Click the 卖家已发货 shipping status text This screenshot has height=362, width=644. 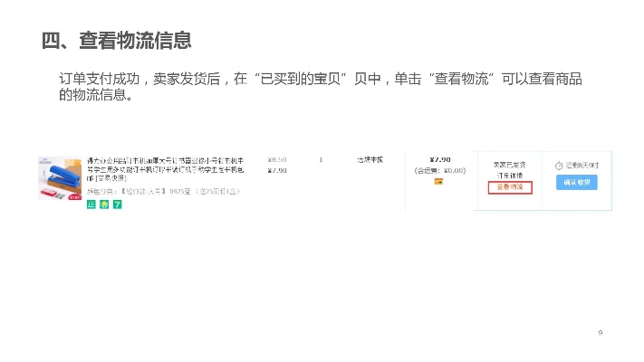(x=508, y=165)
